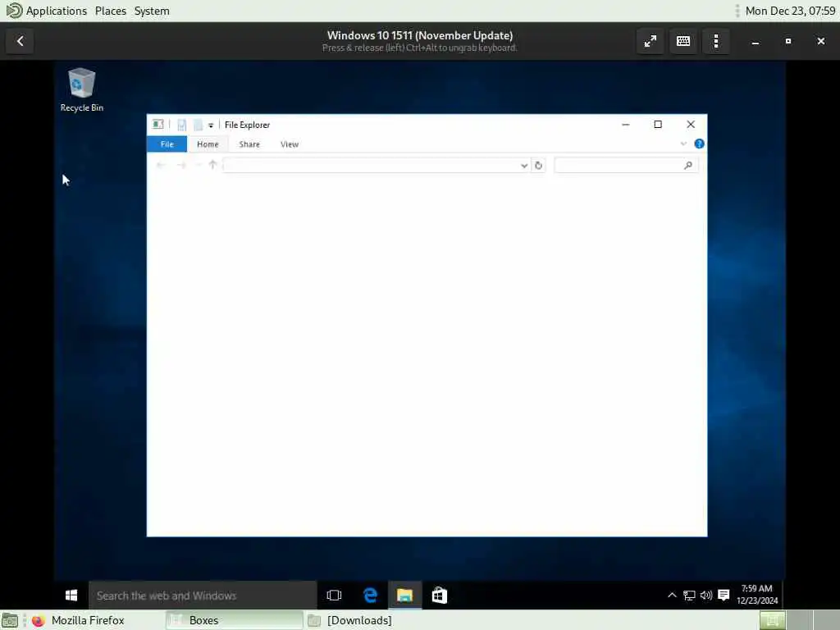Open the Boxes keyboard shortcuts menu
The image size is (840, 630).
(x=683, y=41)
